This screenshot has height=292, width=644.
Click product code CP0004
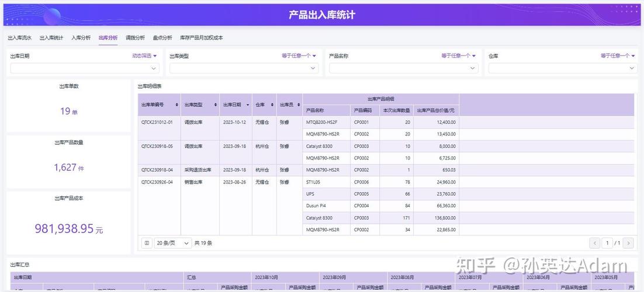tap(361, 206)
